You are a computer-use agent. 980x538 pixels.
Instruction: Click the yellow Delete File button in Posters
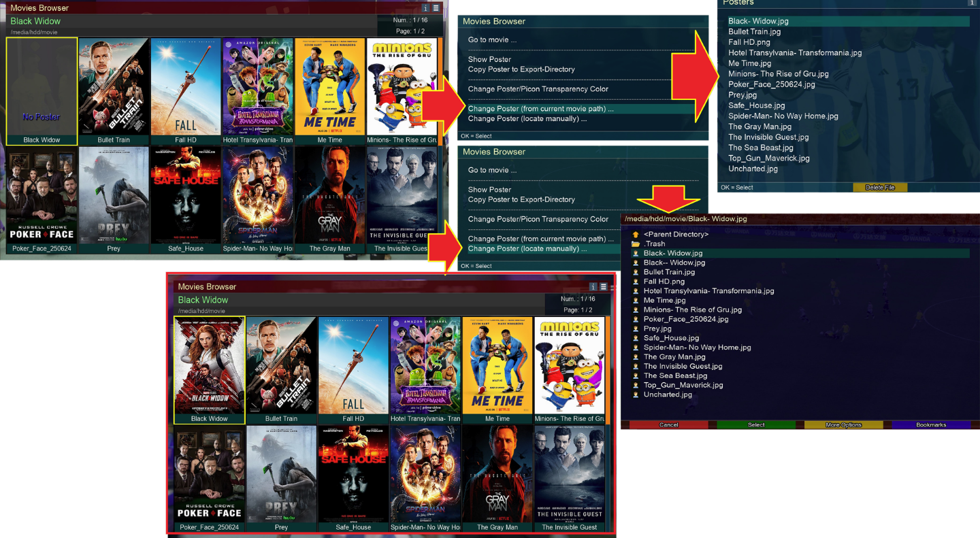tap(880, 188)
